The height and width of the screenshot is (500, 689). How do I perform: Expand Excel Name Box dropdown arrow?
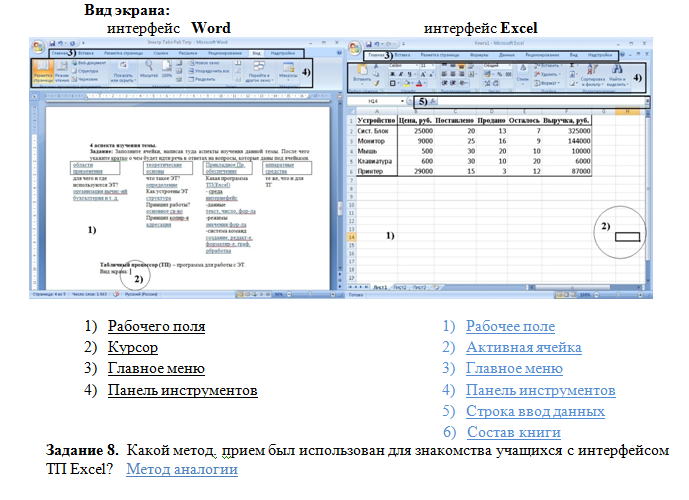[x=402, y=101]
